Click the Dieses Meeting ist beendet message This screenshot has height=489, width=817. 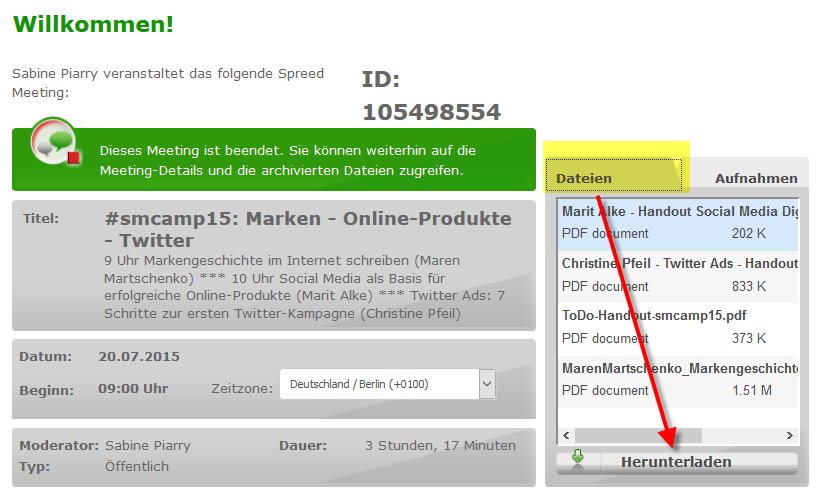288,161
